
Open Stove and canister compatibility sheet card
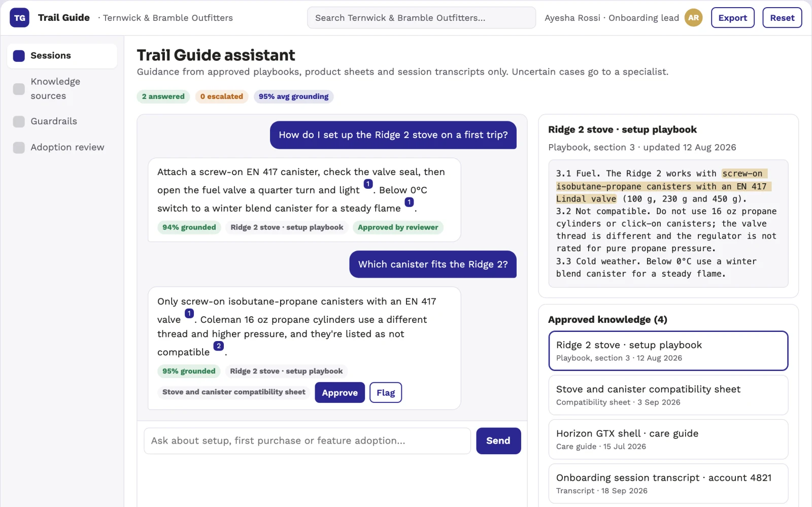tap(668, 395)
